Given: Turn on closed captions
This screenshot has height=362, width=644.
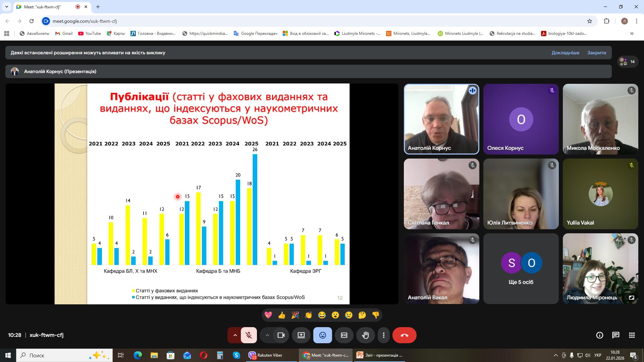Looking at the screenshot, I should tap(344, 335).
